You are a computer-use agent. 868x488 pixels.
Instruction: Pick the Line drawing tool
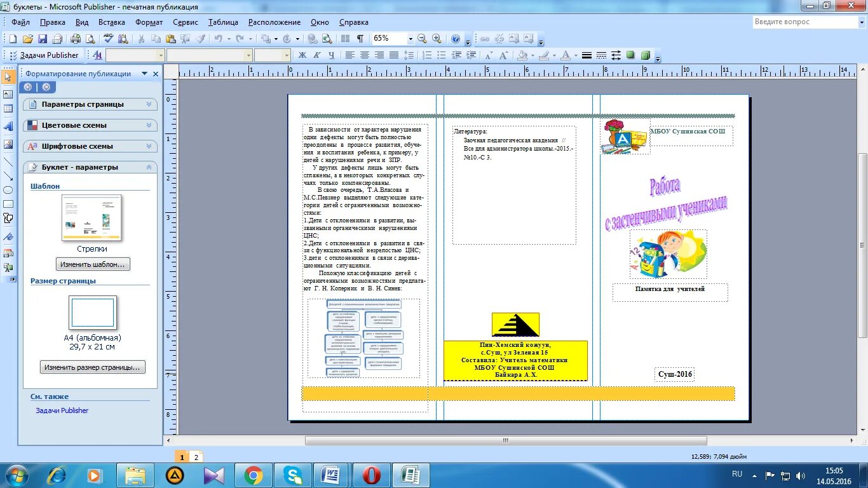8,161
